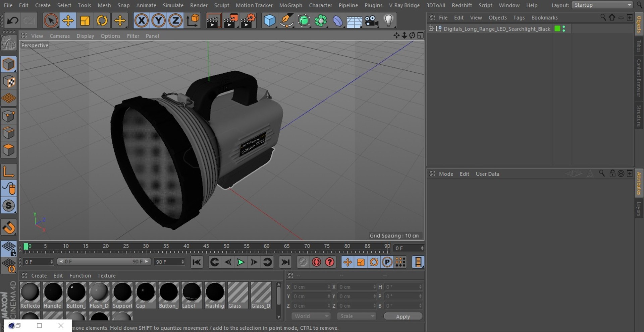Select the Glass material swatch
Image resolution: width=644 pixels, height=332 pixels.
(x=238, y=295)
